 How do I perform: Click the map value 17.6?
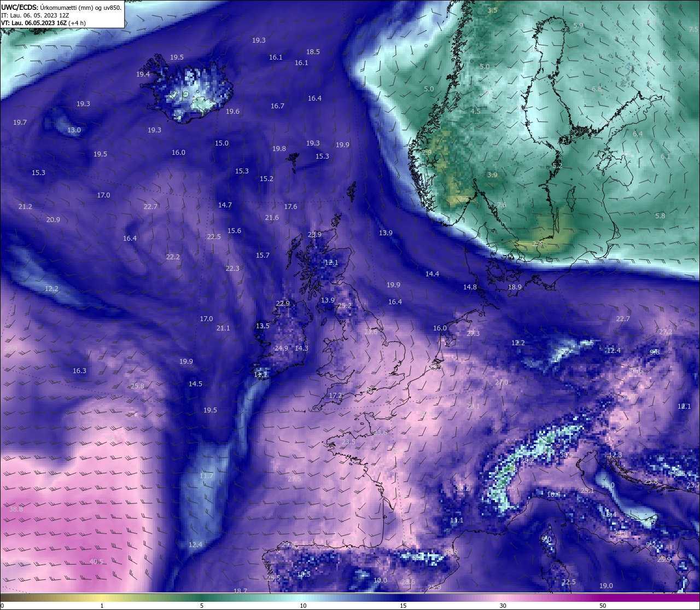(x=290, y=207)
